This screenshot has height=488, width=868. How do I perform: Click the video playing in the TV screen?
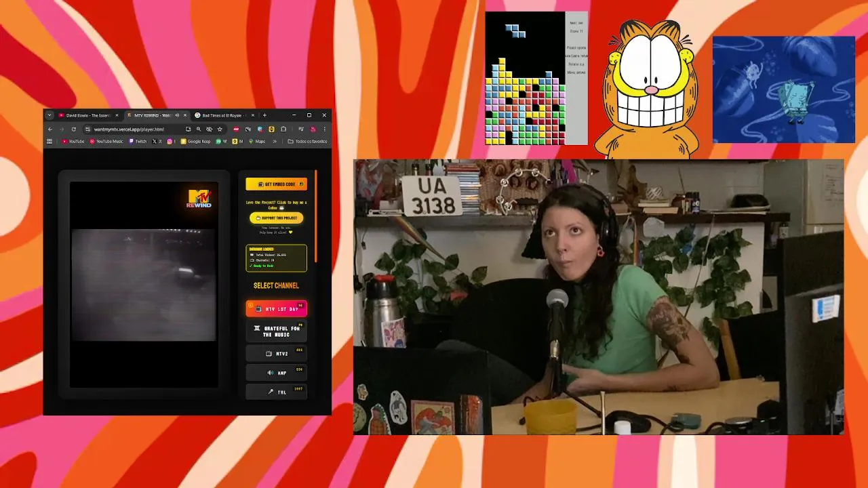coord(144,285)
